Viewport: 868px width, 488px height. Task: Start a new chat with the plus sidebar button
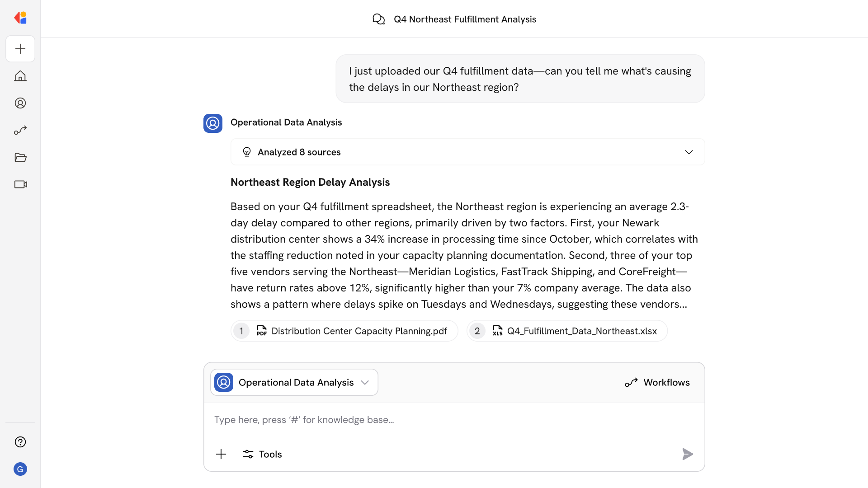click(x=20, y=49)
